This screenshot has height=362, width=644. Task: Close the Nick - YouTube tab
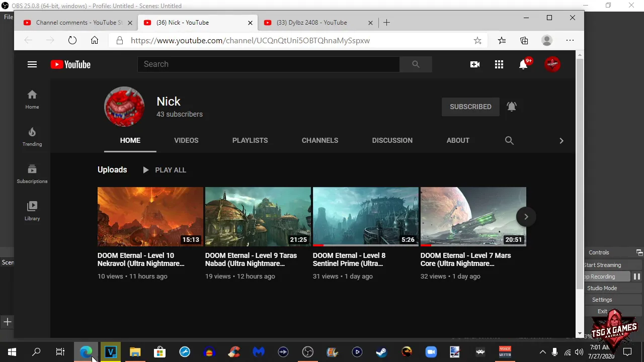tap(251, 23)
